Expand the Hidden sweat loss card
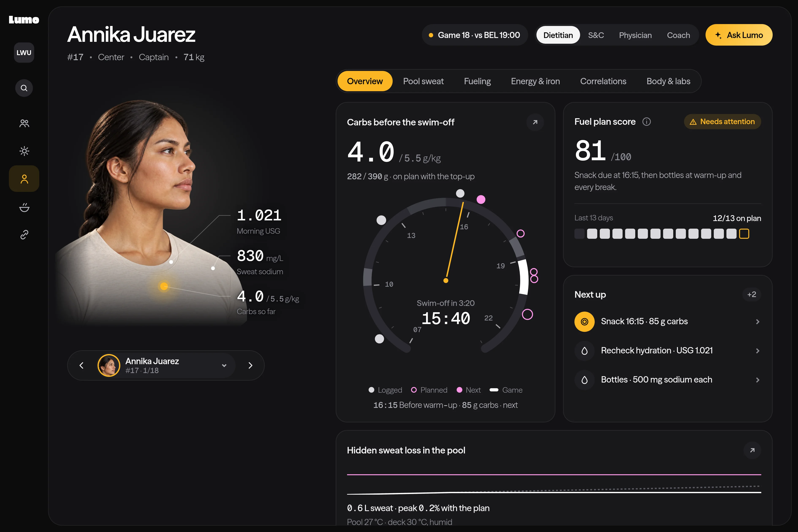Image resolution: width=798 pixels, height=532 pixels. tap(752, 450)
